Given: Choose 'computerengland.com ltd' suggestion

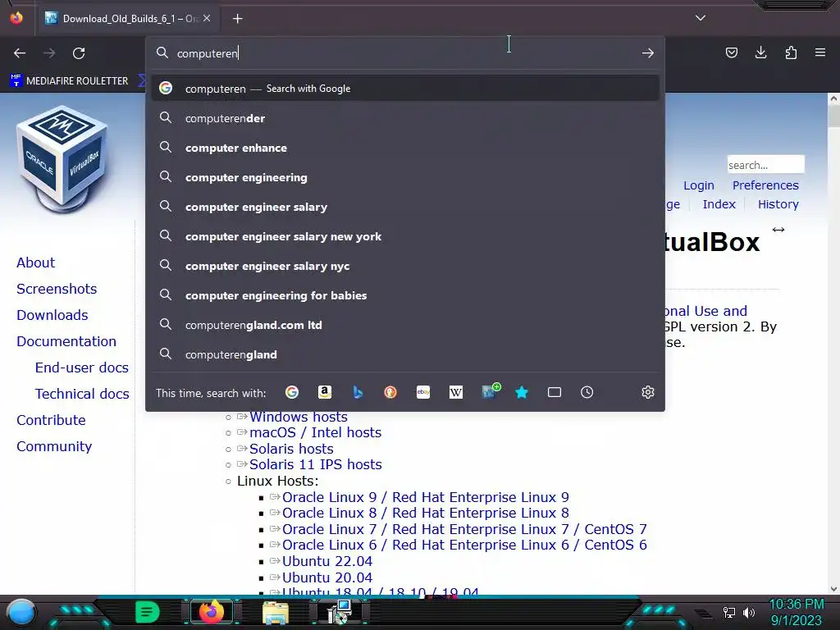Looking at the screenshot, I should (405, 325).
